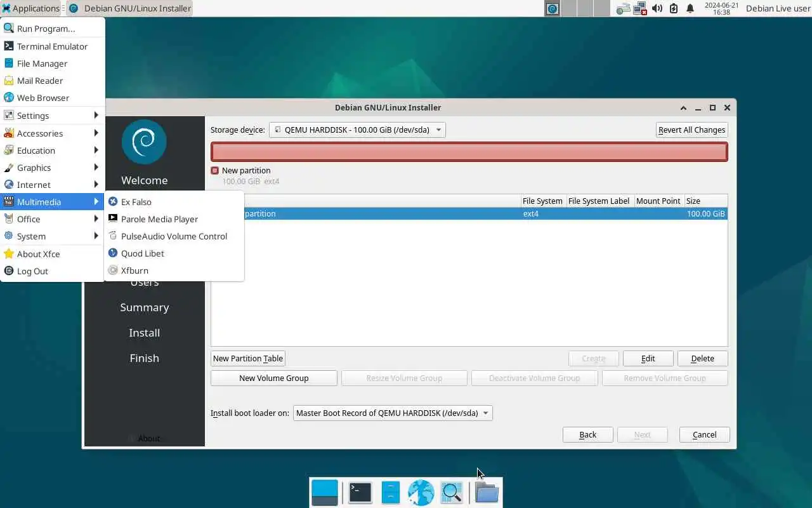Open application finder magnifier dock icon
The image size is (812, 508).
click(x=452, y=492)
